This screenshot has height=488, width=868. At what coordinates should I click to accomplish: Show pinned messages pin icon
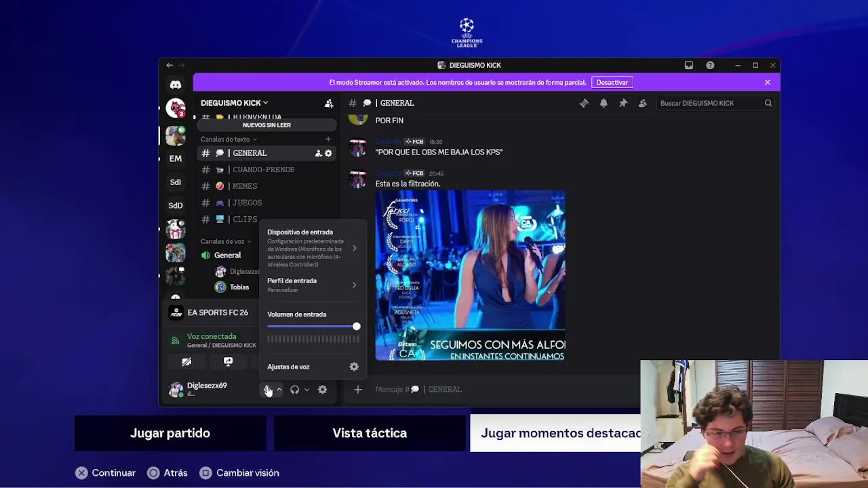pos(623,103)
